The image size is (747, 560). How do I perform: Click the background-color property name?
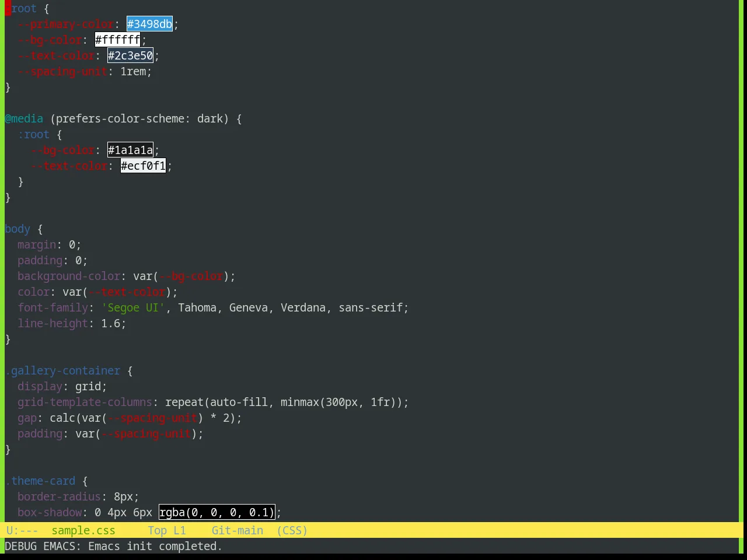[69, 276]
